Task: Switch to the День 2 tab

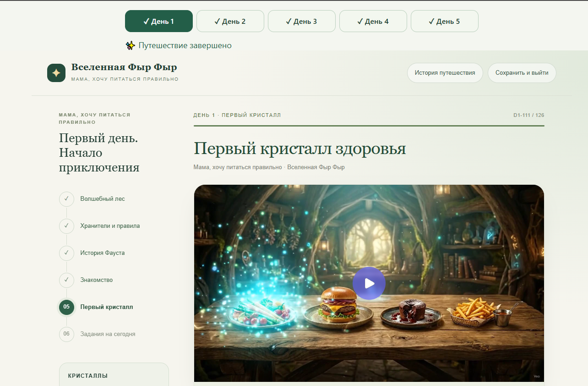Action: [230, 21]
